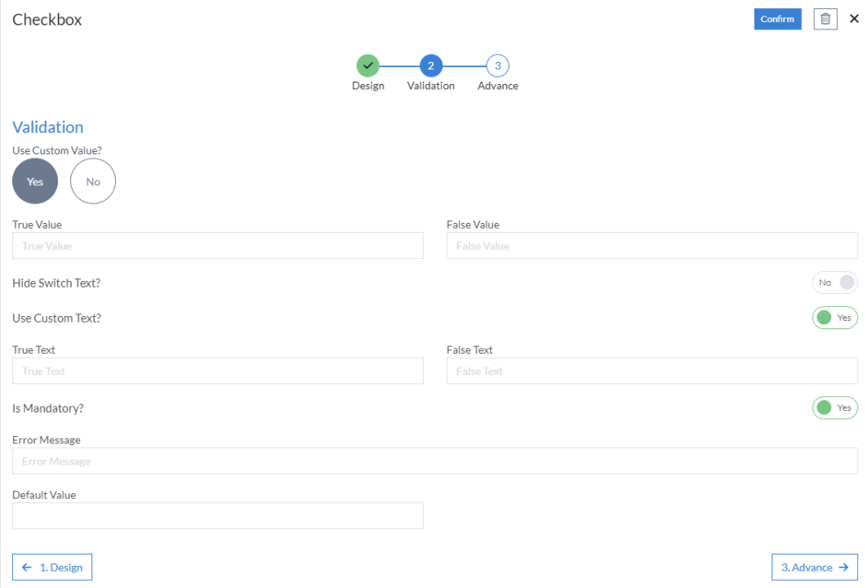The height and width of the screenshot is (588, 868).
Task: Turn off the Is Mandatory toggle
Action: tap(834, 407)
